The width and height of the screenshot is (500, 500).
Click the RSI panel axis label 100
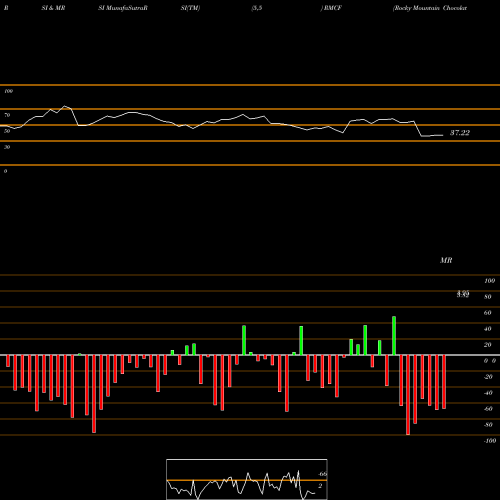tap(9, 91)
